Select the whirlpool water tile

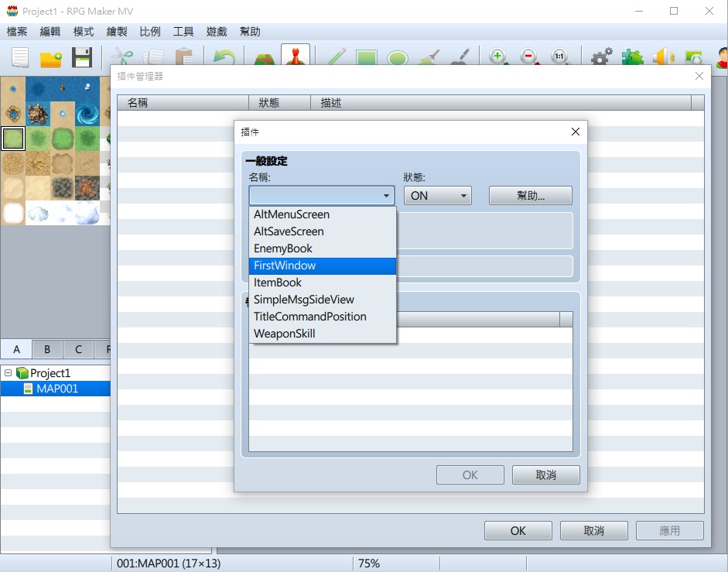[87, 114]
